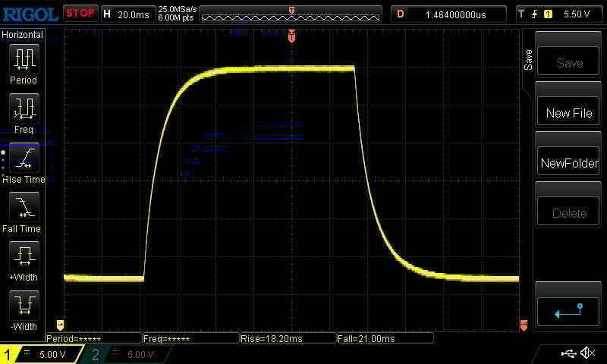
Task: Click the muted speaker icon
Action: click(x=587, y=353)
